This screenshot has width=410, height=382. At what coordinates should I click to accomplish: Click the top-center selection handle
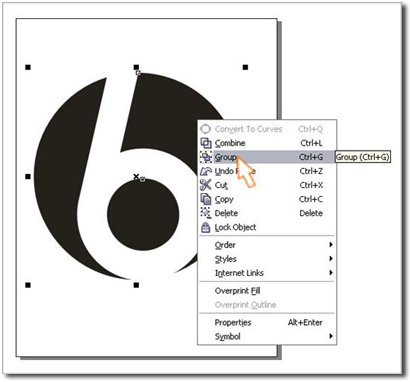[136, 67]
